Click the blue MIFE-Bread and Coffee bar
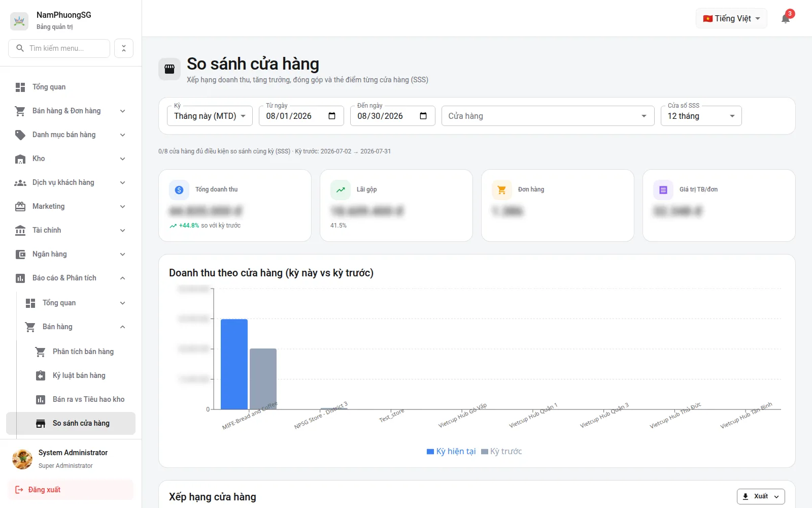This screenshot has width=812, height=508. click(234, 364)
